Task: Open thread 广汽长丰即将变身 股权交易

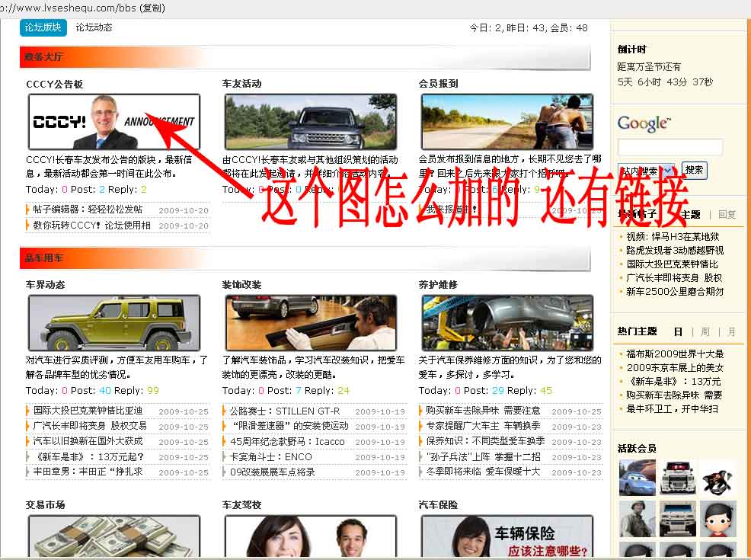Action: pyautogui.click(x=90, y=425)
